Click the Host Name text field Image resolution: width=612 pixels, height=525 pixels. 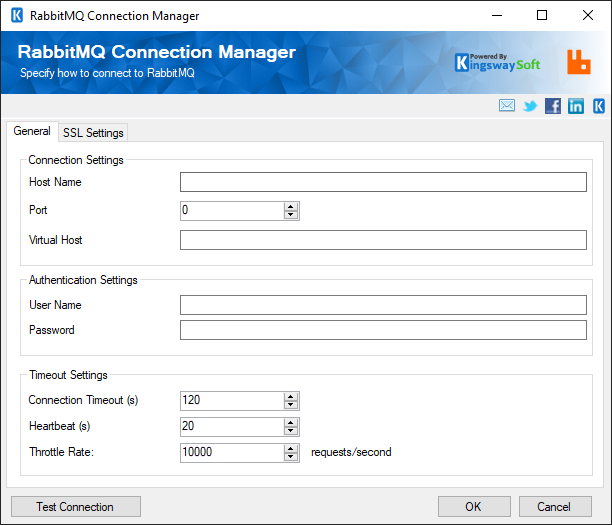[383, 182]
